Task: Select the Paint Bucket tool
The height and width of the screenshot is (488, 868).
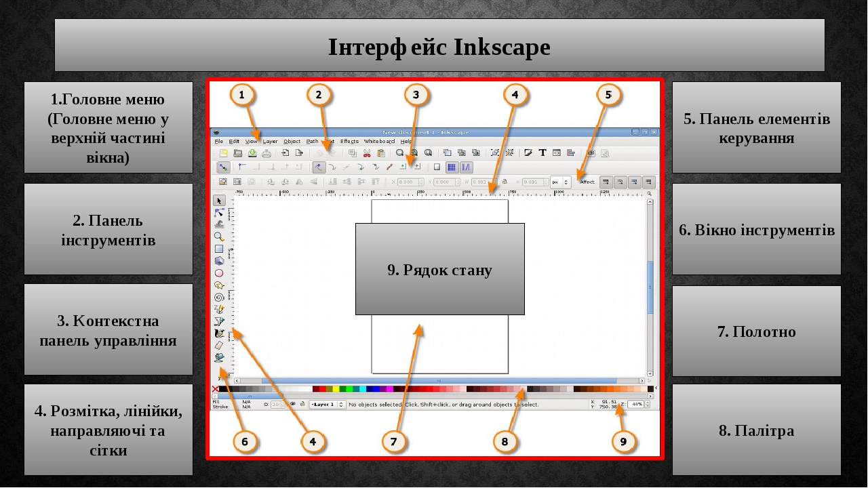Action: point(219,357)
